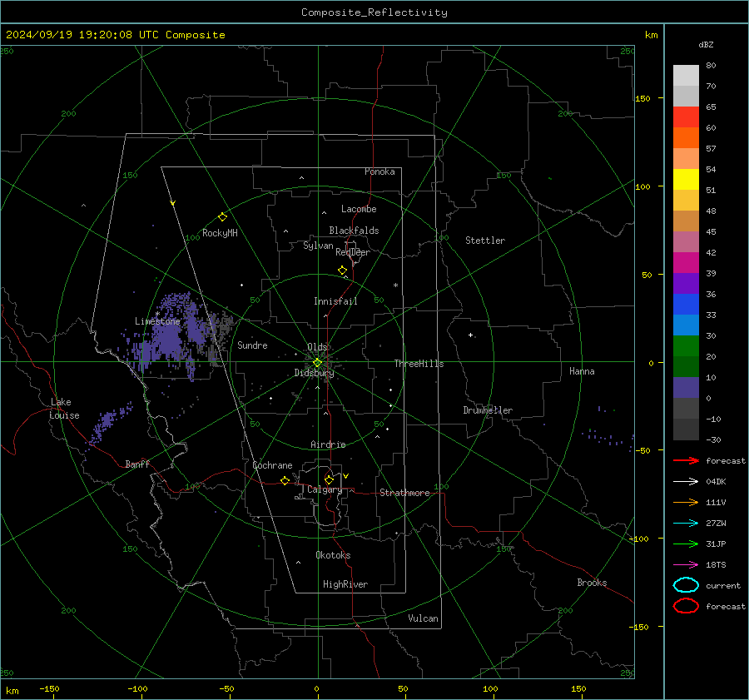Click the Cochrane label

pyautogui.click(x=272, y=465)
